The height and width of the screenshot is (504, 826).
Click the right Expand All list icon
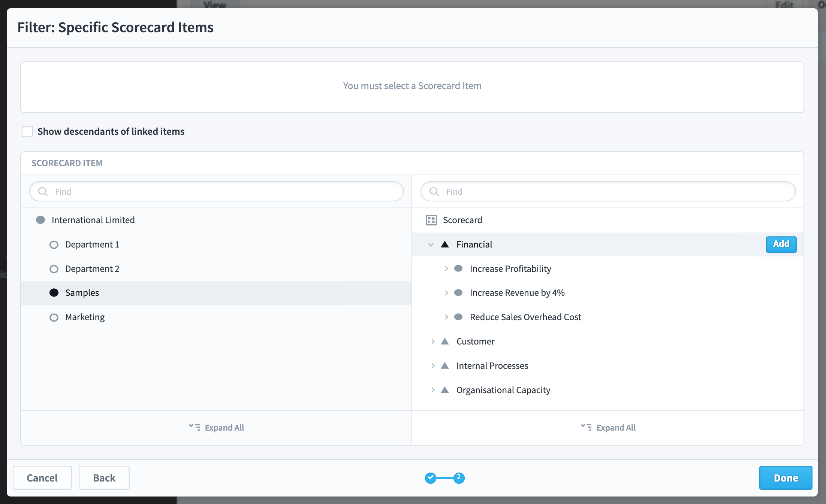tap(586, 427)
